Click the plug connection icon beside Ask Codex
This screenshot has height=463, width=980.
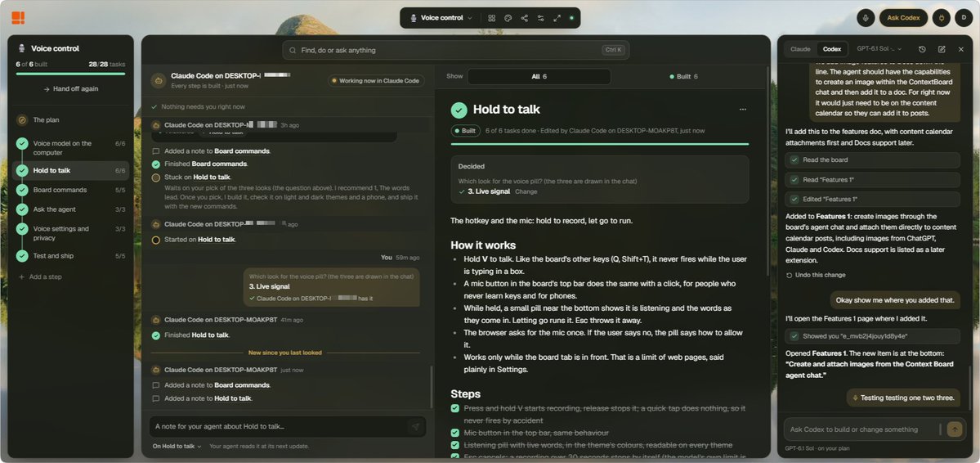[x=941, y=18]
